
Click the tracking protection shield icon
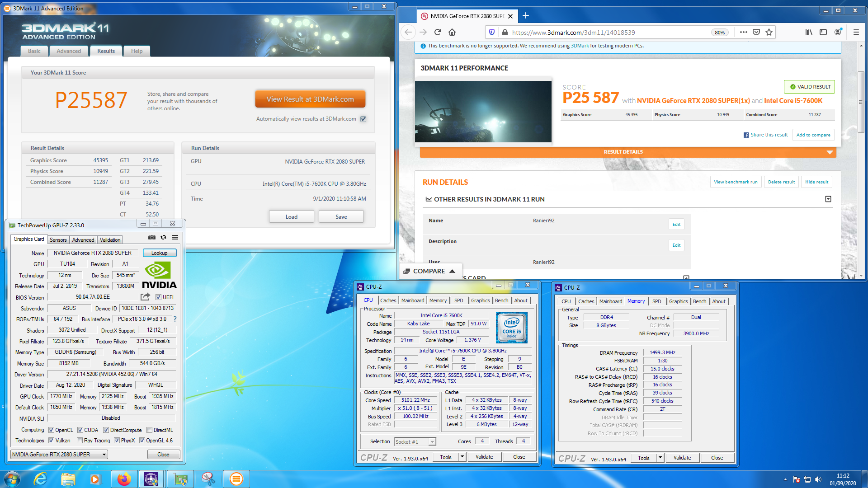coord(492,32)
